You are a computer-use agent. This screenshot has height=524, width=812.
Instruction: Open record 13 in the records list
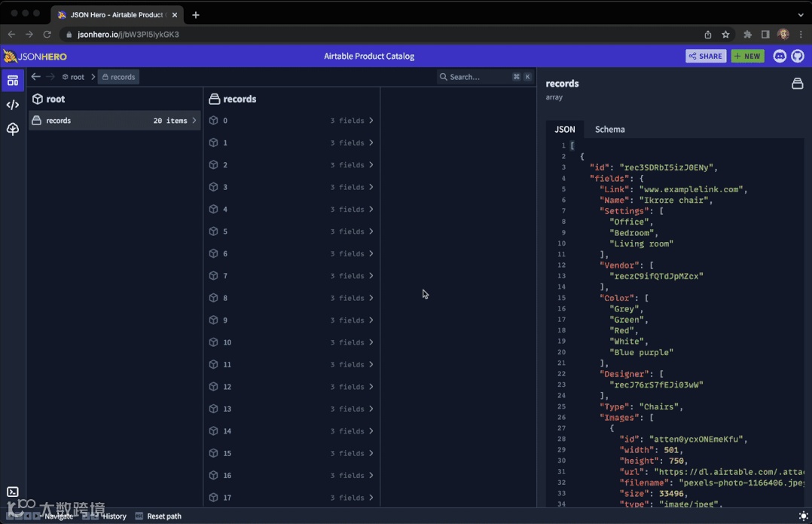(291, 409)
